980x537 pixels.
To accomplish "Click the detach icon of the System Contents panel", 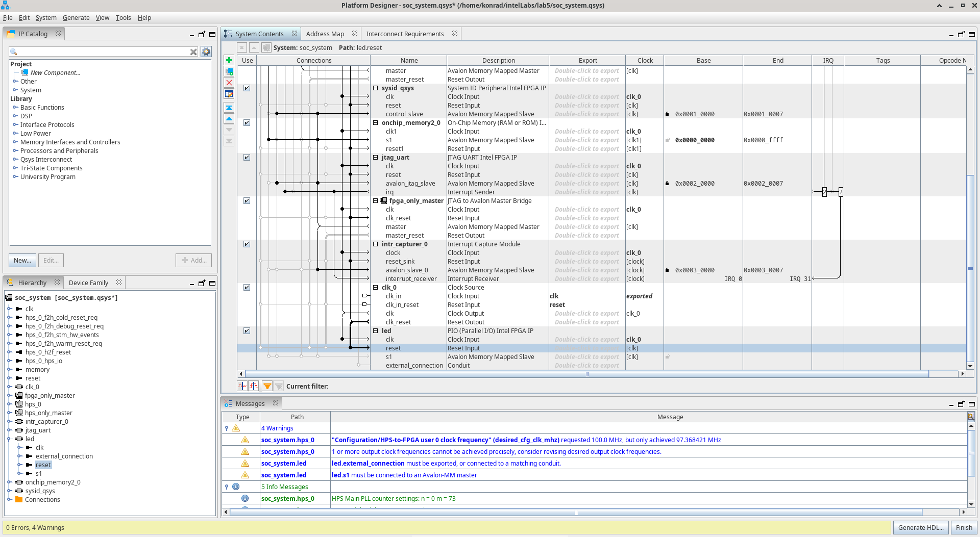I will pos(961,34).
